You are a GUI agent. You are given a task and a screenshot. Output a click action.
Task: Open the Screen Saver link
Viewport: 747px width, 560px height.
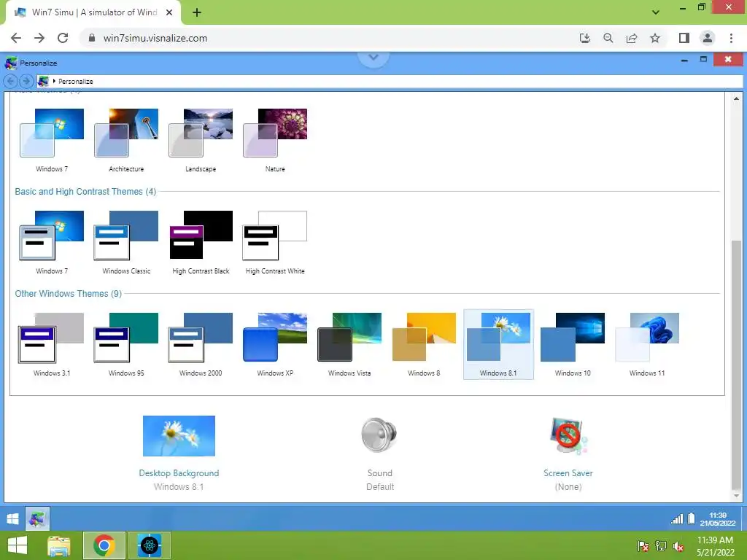click(x=568, y=472)
